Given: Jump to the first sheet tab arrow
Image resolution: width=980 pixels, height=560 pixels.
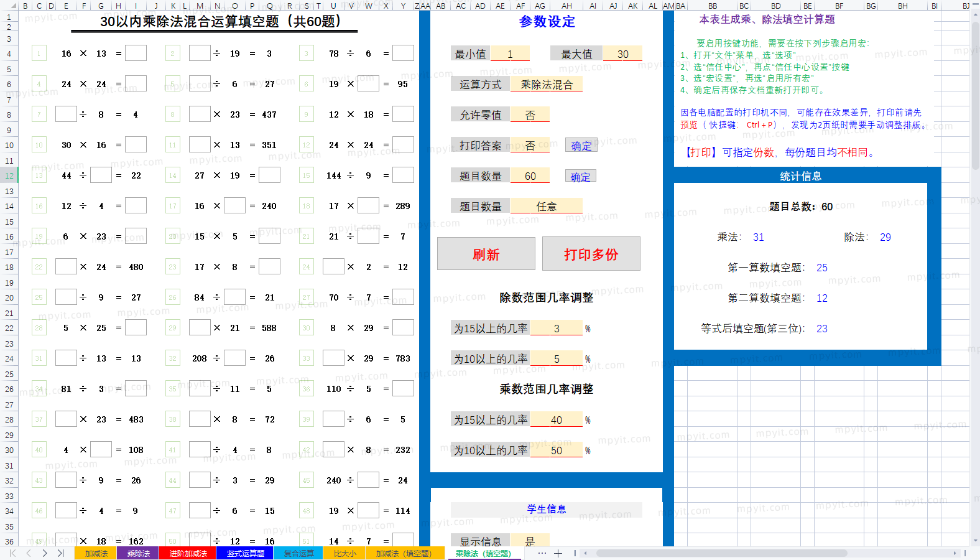Looking at the screenshot, I should point(12,553).
